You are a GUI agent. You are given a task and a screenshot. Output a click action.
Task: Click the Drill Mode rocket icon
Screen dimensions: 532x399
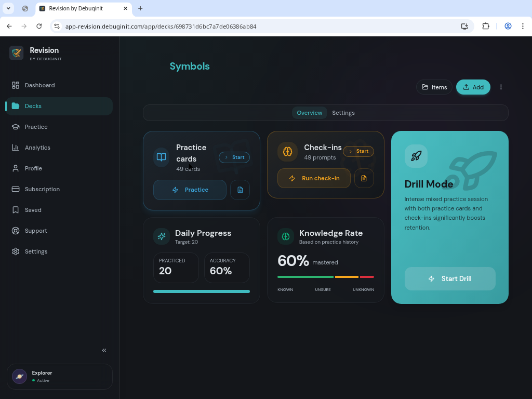point(416,156)
